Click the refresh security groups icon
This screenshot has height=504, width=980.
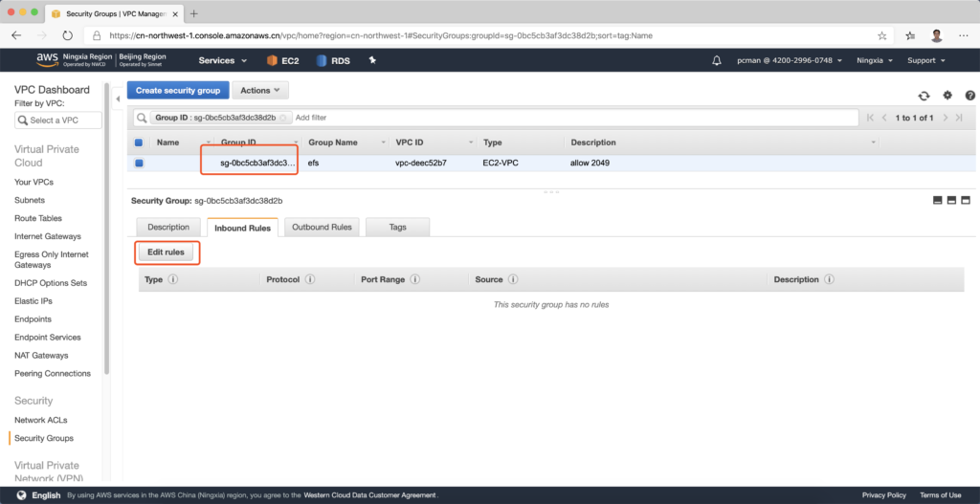pos(924,96)
